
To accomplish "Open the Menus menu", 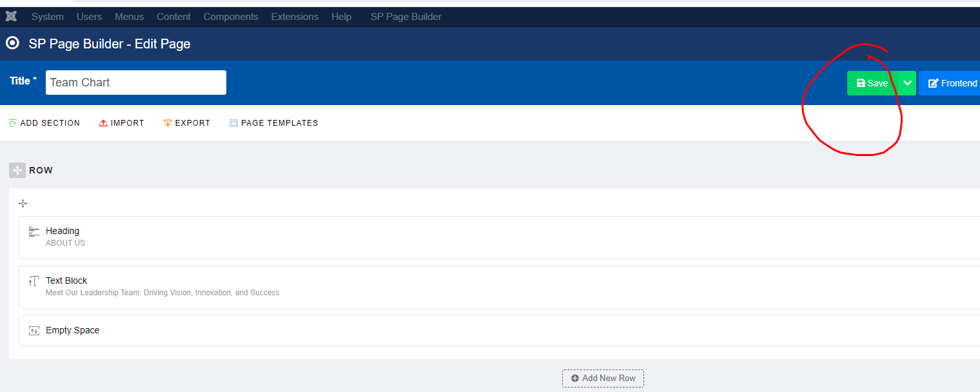I will coord(130,17).
